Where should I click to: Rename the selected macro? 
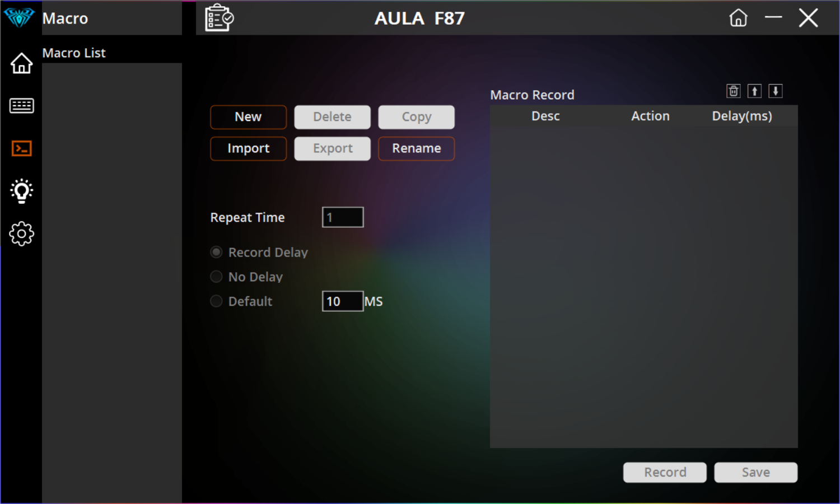pos(416,148)
